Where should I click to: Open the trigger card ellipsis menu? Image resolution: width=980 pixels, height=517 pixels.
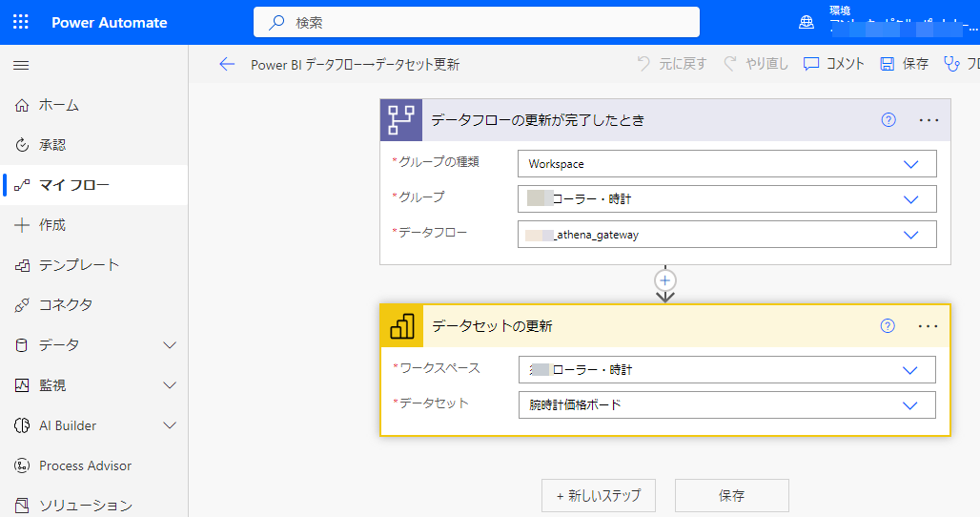click(x=929, y=120)
